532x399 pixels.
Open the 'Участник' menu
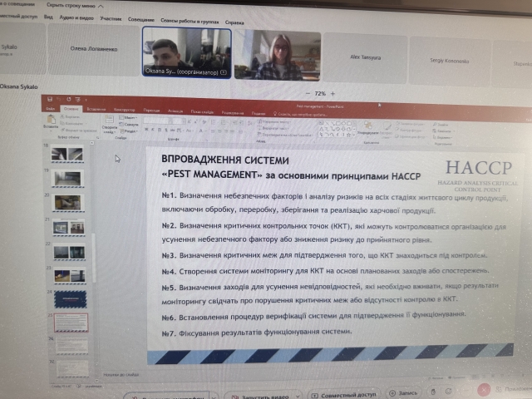pyautogui.click(x=111, y=18)
